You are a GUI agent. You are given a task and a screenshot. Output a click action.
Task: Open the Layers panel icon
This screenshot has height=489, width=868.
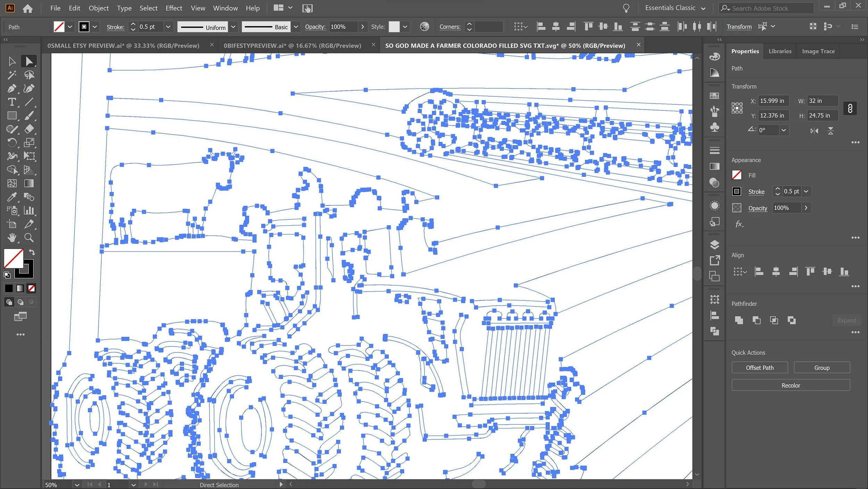click(x=715, y=245)
